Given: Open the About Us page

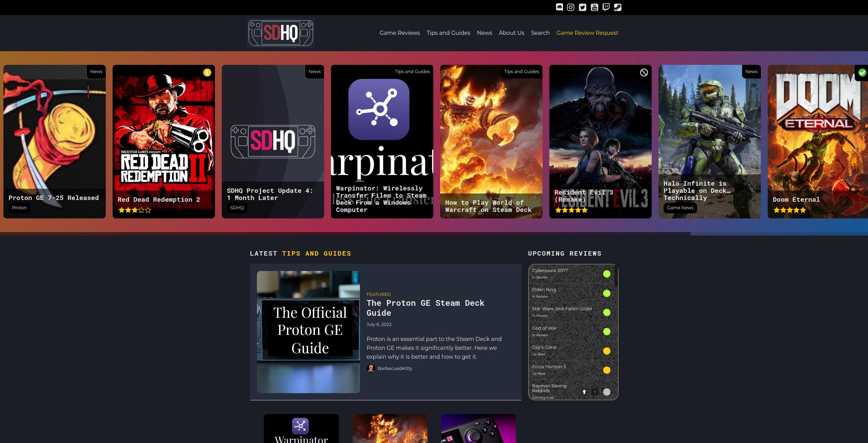Looking at the screenshot, I should [511, 33].
